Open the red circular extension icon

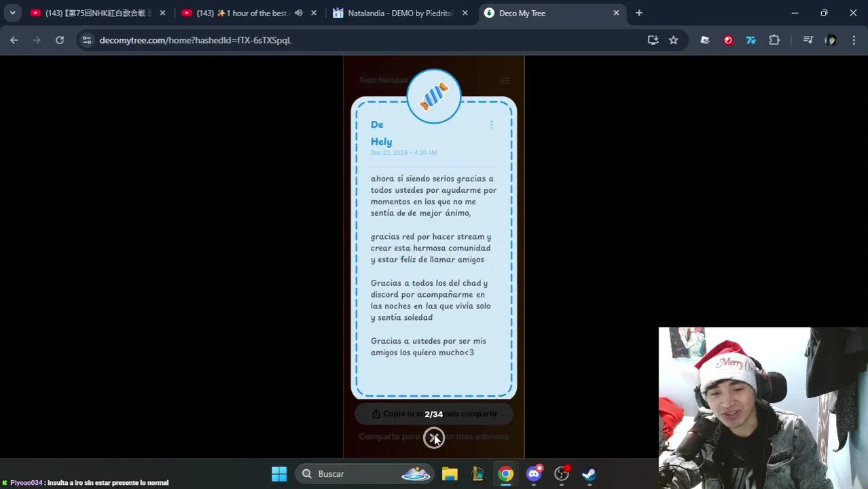[x=728, y=40]
